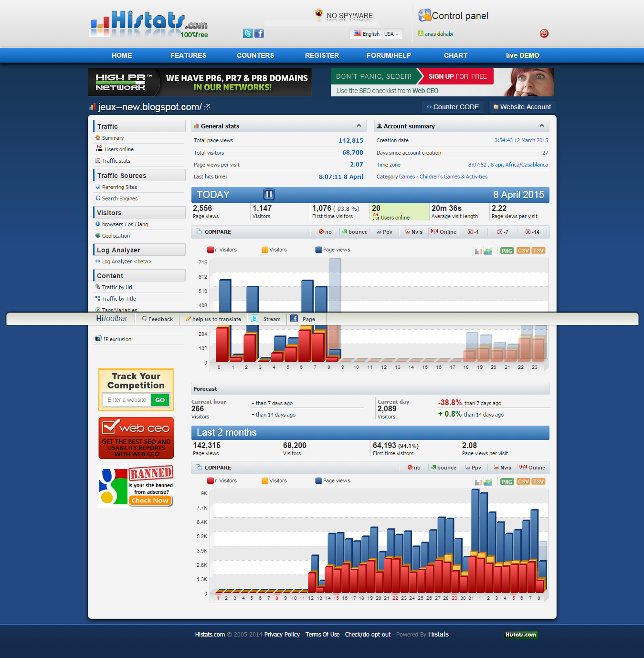This screenshot has width=644, height=658.
Task: Open live DEMO in the navigation bar
Action: (523, 55)
